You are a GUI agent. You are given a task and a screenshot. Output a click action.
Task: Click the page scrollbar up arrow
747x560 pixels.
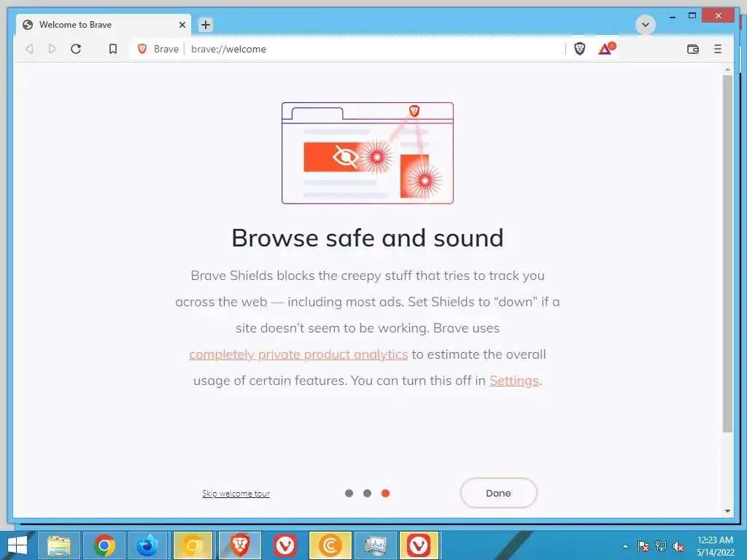point(727,69)
